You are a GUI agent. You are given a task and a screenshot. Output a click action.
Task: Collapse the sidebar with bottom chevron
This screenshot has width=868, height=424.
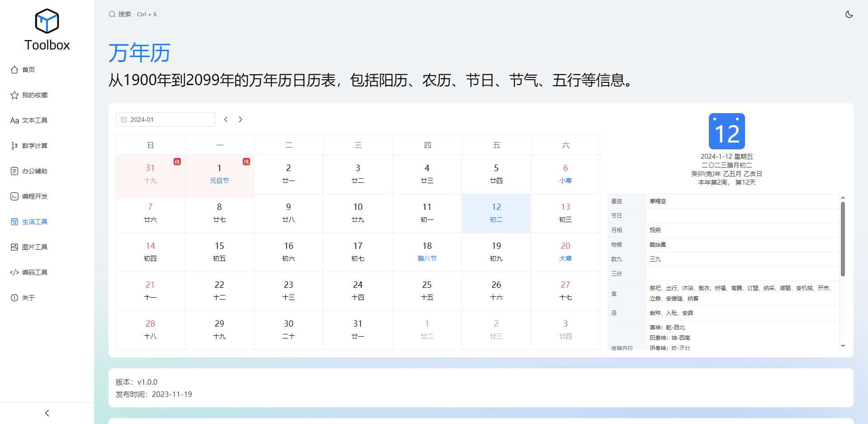click(x=47, y=413)
